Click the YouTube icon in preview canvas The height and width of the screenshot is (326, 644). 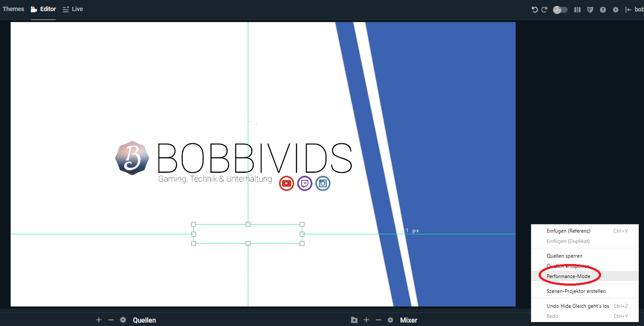(x=287, y=183)
